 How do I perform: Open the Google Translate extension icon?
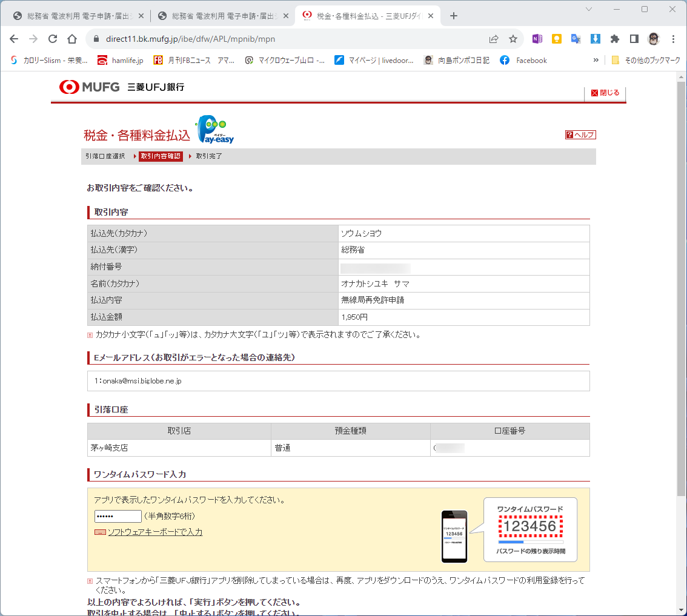pos(576,39)
